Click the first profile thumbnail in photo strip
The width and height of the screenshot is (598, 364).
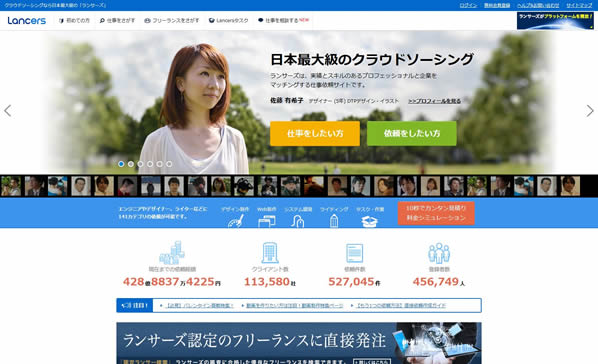tap(11, 186)
